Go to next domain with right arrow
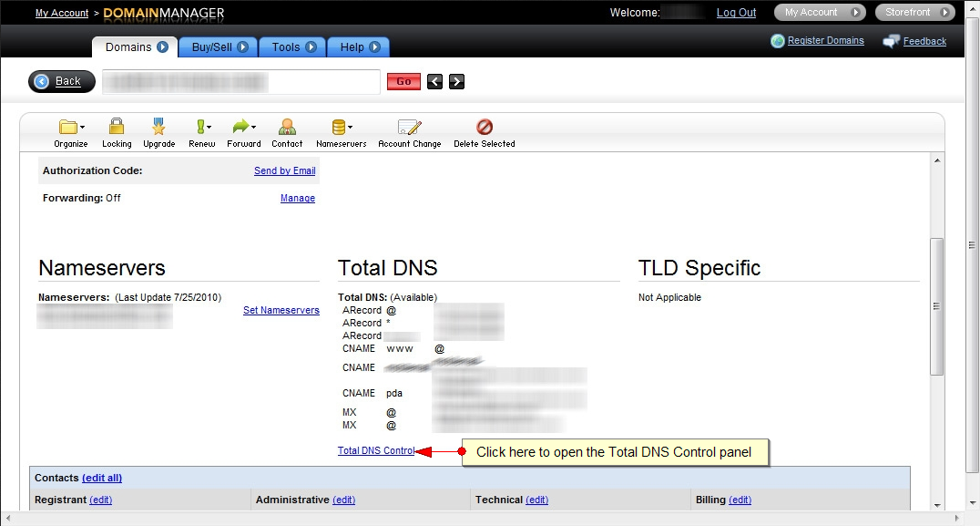 click(x=457, y=81)
